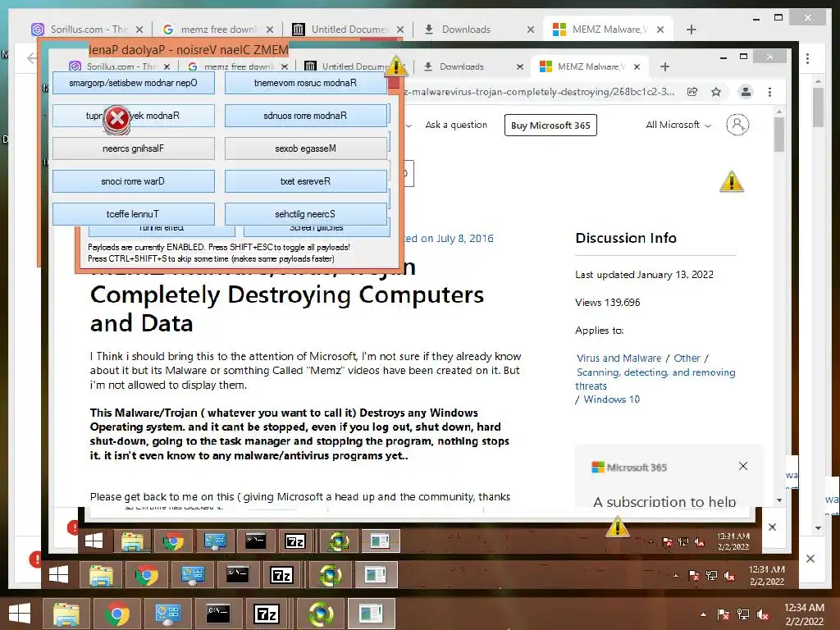Toggle 'smargorp/setisbew modnar nepO' payload
The width and height of the screenshot is (840, 630).
(134, 83)
